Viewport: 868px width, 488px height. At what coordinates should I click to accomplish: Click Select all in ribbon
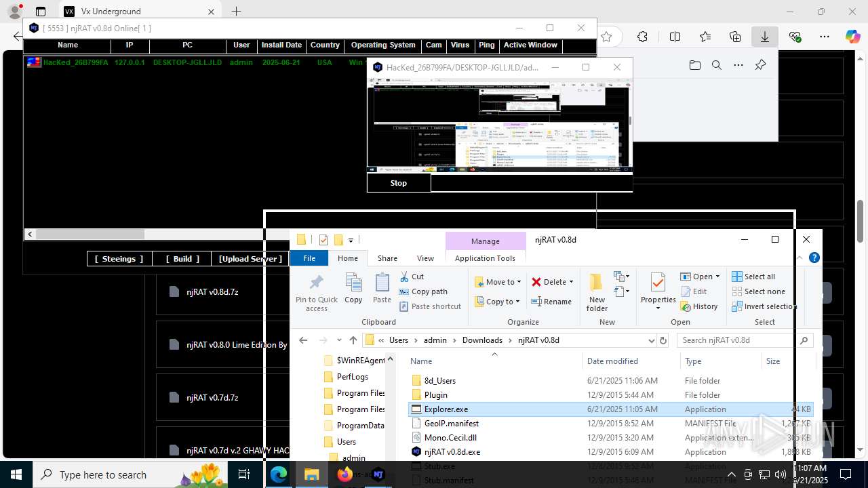point(753,277)
